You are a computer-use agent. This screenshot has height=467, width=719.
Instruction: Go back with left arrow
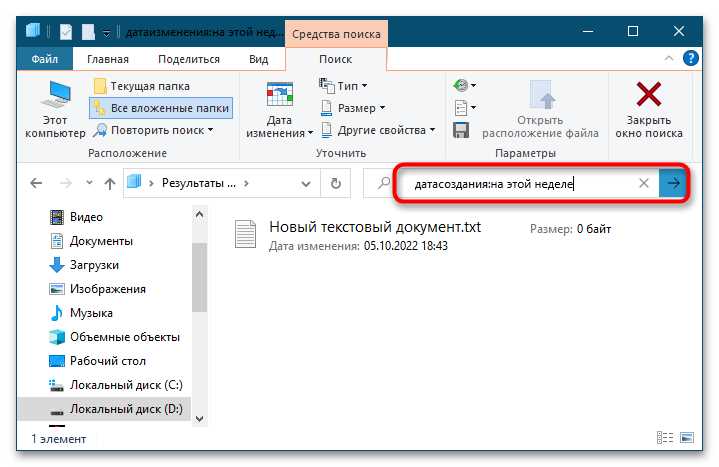pyautogui.click(x=36, y=183)
